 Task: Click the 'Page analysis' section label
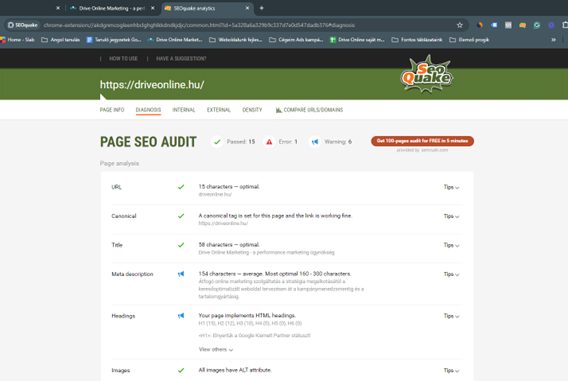pyautogui.click(x=120, y=163)
